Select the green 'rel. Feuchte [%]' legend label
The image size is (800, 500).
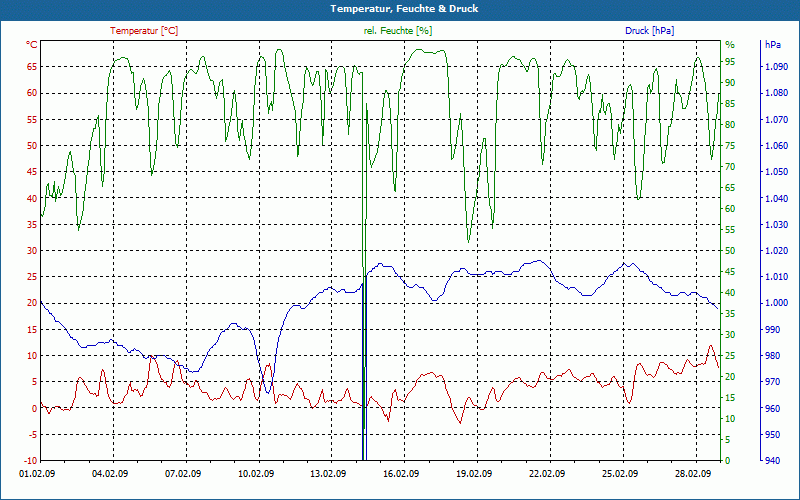(x=397, y=31)
